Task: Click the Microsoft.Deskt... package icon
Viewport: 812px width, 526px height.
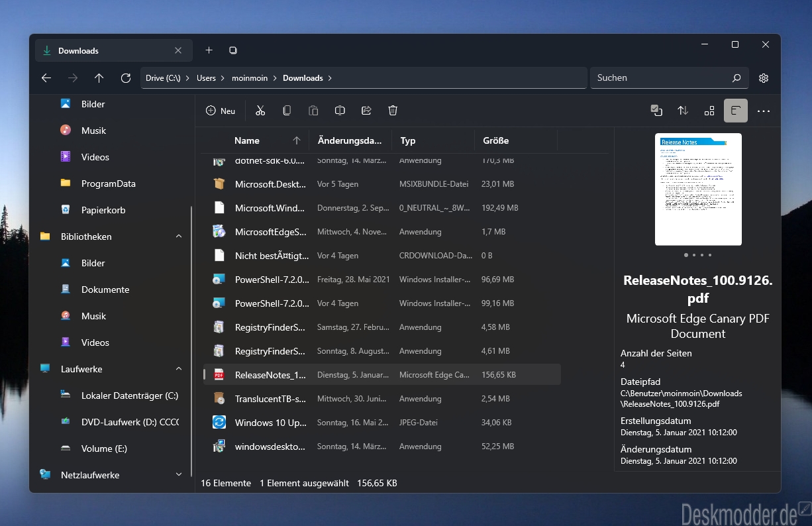Action: point(219,184)
